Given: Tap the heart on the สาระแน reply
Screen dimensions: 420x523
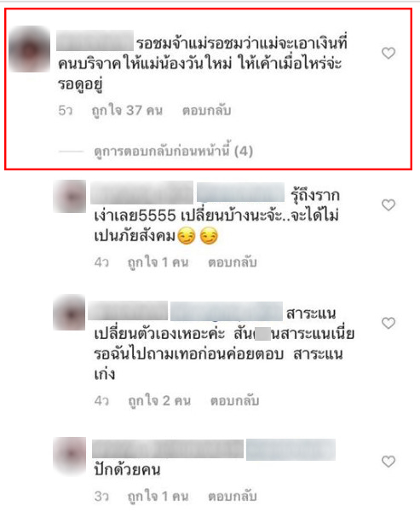Looking at the screenshot, I should (x=388, y=323).
